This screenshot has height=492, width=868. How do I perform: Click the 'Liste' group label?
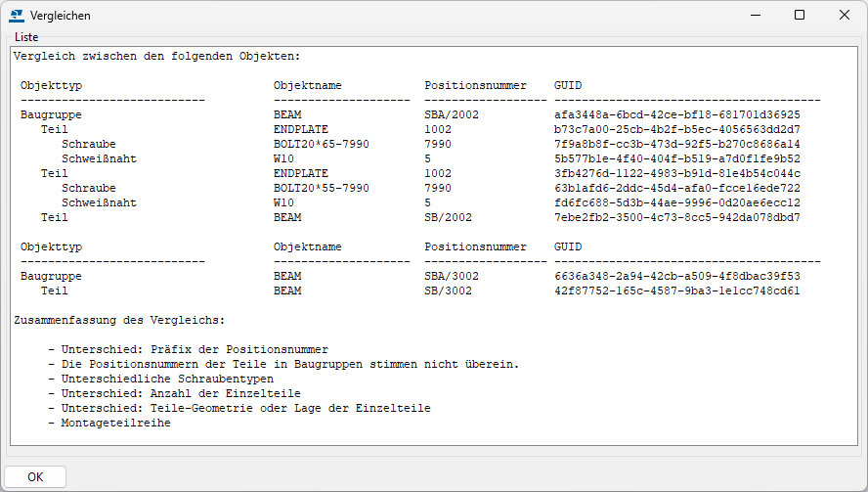pyautogui.click(x=26, y=37)
